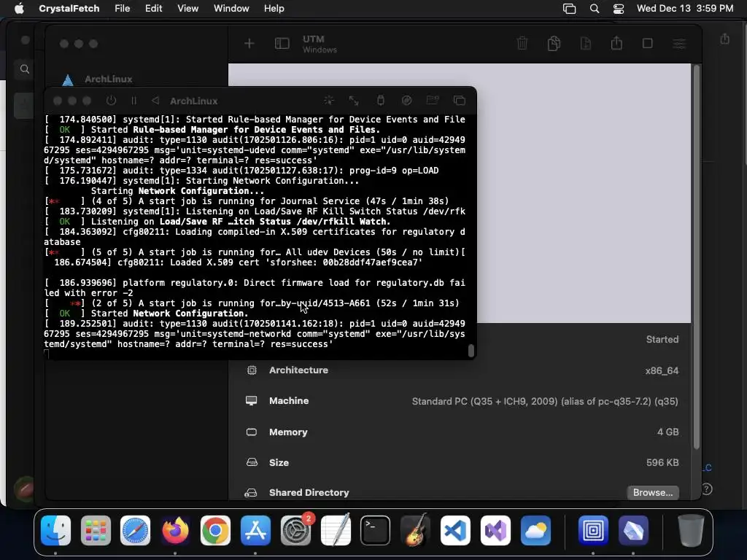Viewport: 747px width, 560px height.
Task: Stop the VM using the square icon
Action: [x=648, y=43]
